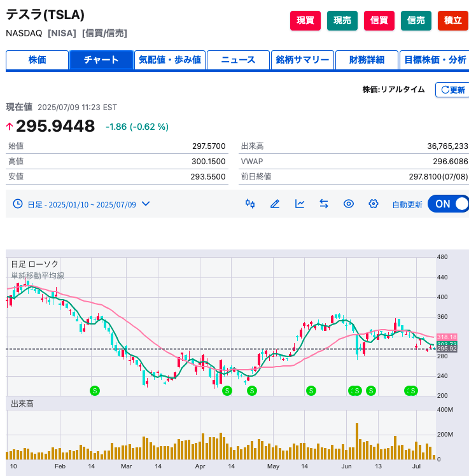Click the 前日終値 value 297.8100(07/08)
This screenshot has width=469, height=476.
coord(438,177)
